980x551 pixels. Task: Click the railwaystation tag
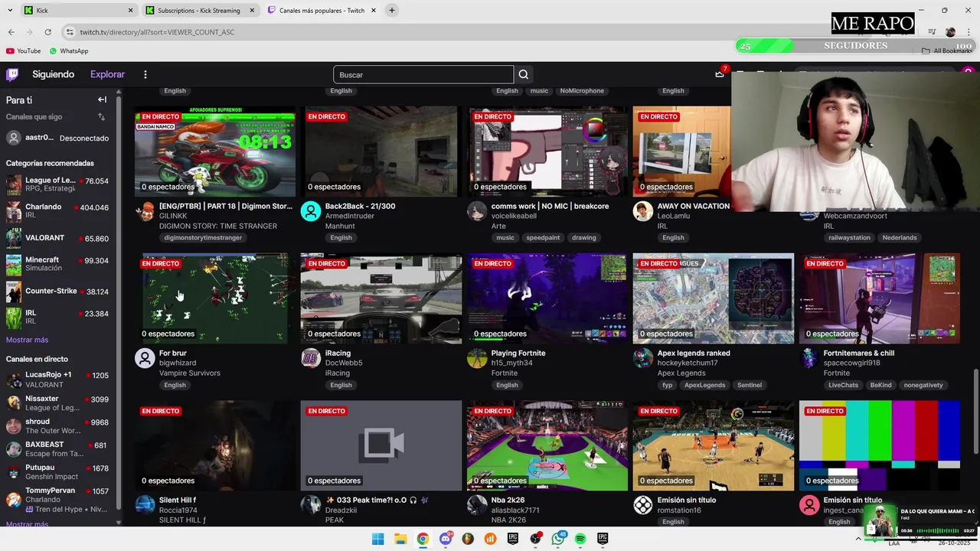click(x=850, y=237)
